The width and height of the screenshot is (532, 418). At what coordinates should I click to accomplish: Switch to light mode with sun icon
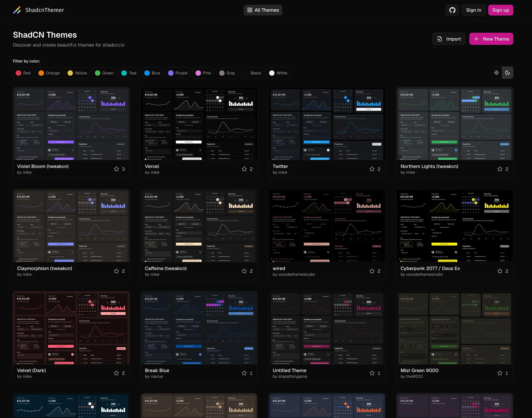click(496, 73)
